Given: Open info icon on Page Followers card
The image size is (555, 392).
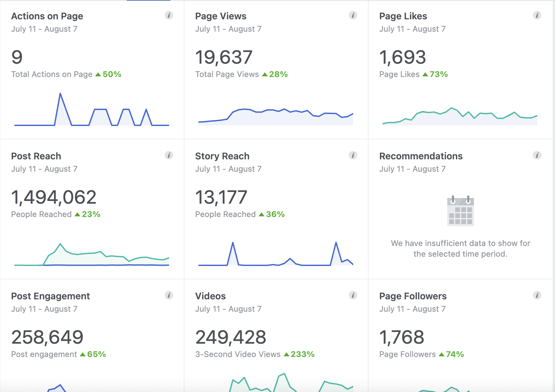Looking at the screenshot, I should [x=537, y=295].
